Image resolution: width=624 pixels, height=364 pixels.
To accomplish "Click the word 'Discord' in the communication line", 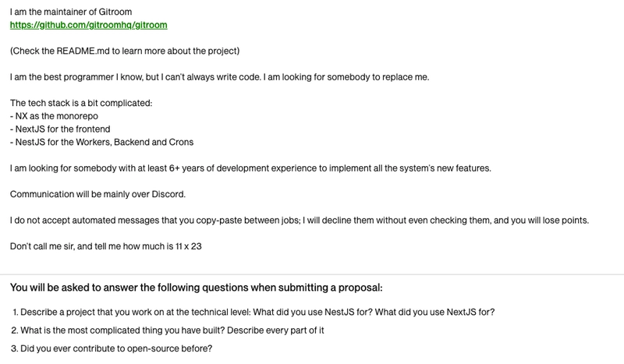I will point(168,195).
